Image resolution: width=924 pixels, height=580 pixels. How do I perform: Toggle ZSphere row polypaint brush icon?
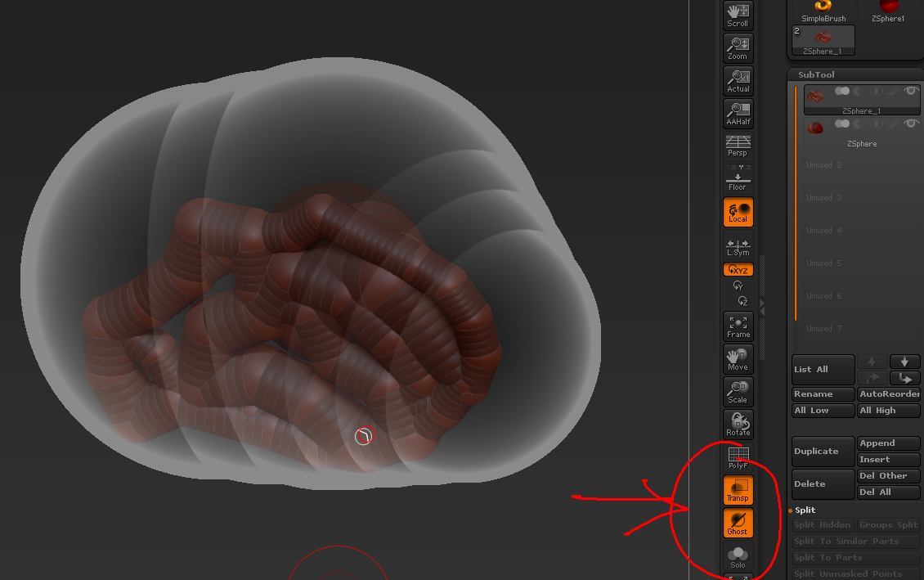click(894, 124)
